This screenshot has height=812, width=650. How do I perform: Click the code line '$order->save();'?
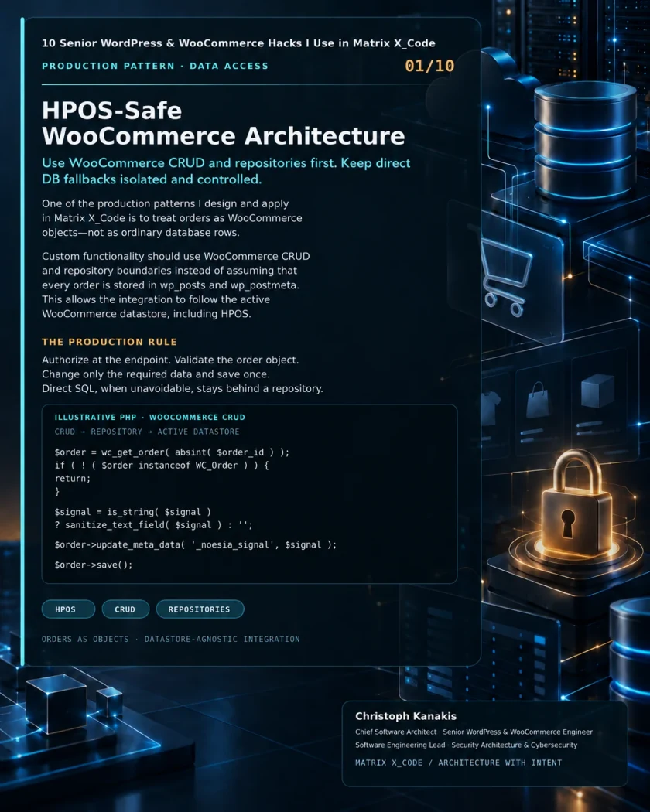click(94, 565)
